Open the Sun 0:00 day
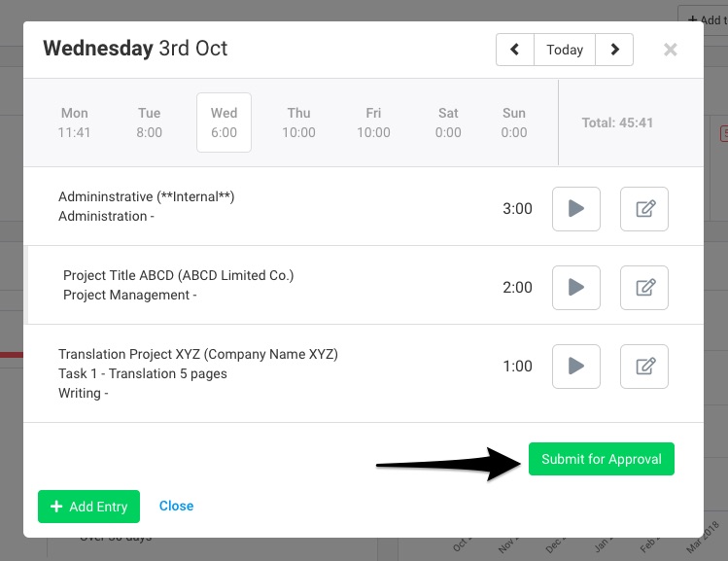This screenshot has height=561, width=728. 514,123
